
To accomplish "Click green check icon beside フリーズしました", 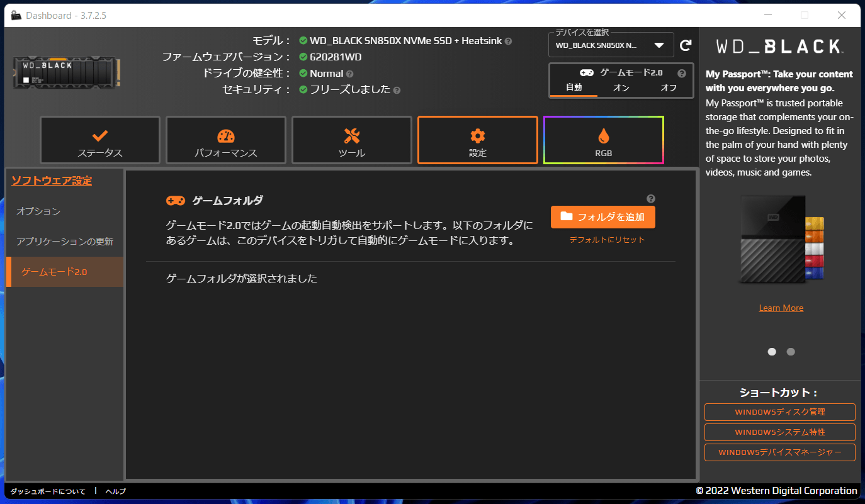I will point(303,90).
